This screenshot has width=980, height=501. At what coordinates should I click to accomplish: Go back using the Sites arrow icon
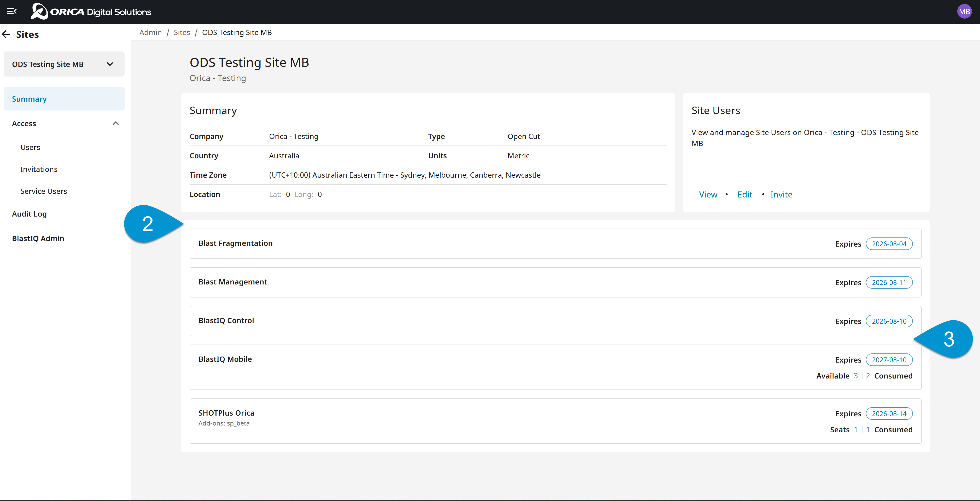pyautogui.click(x=6, y=35)
